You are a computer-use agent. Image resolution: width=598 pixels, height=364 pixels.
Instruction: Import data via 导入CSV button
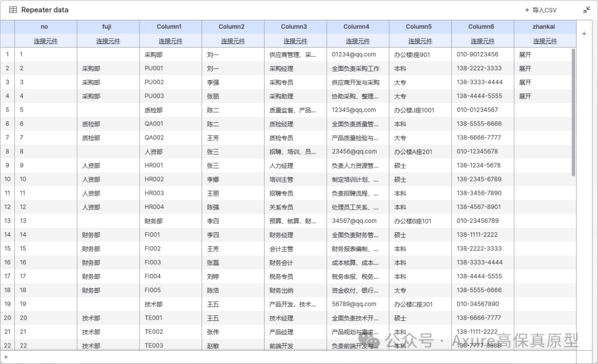(x=541, y=11)
